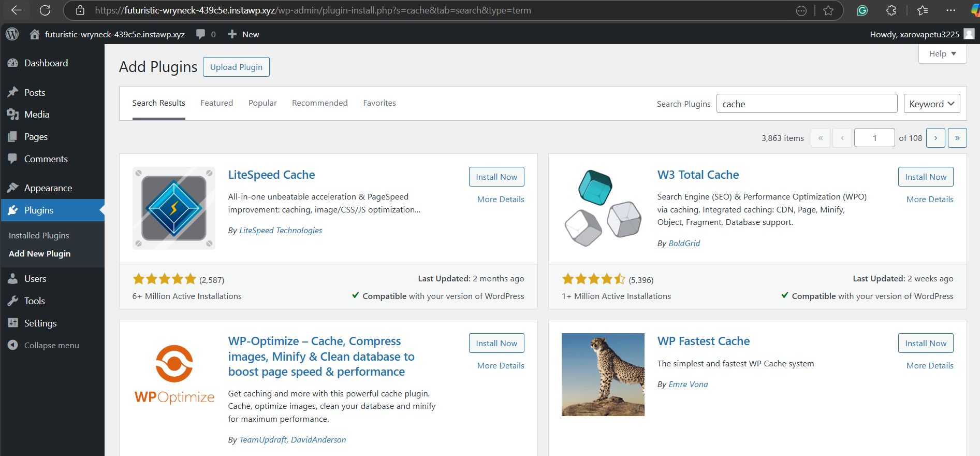
Task: Click the cheetah plugin thumbnail
Action: (603, 375)
